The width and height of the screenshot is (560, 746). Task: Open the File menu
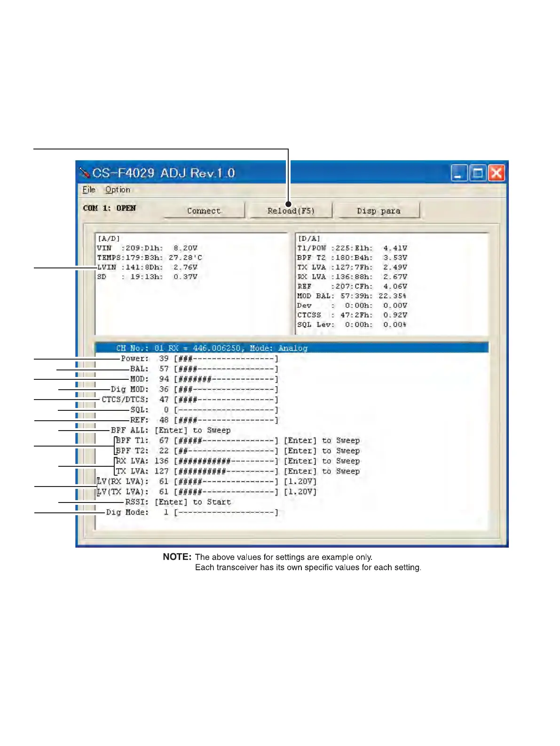coord(89,189)
